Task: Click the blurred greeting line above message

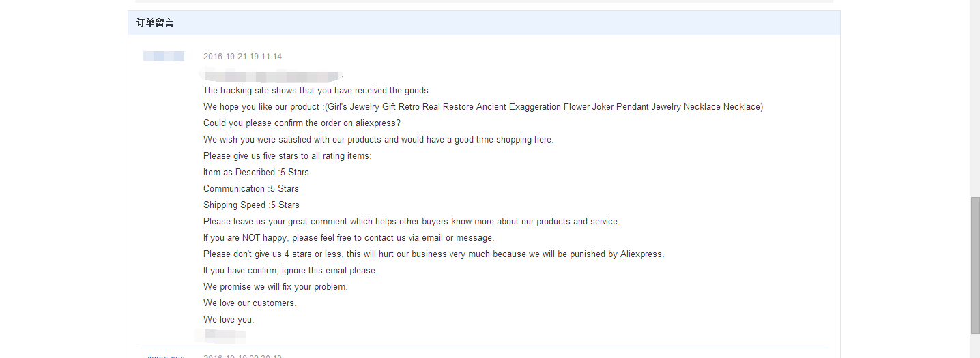Action: pyautogui.click(x=272, y=75)
